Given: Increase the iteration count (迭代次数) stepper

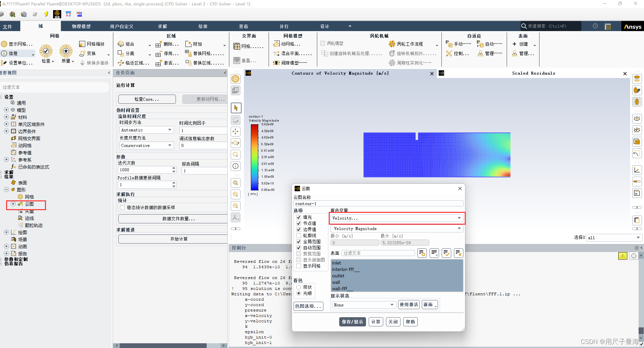Looking at the screenshot, I should (x=174, y=168).
